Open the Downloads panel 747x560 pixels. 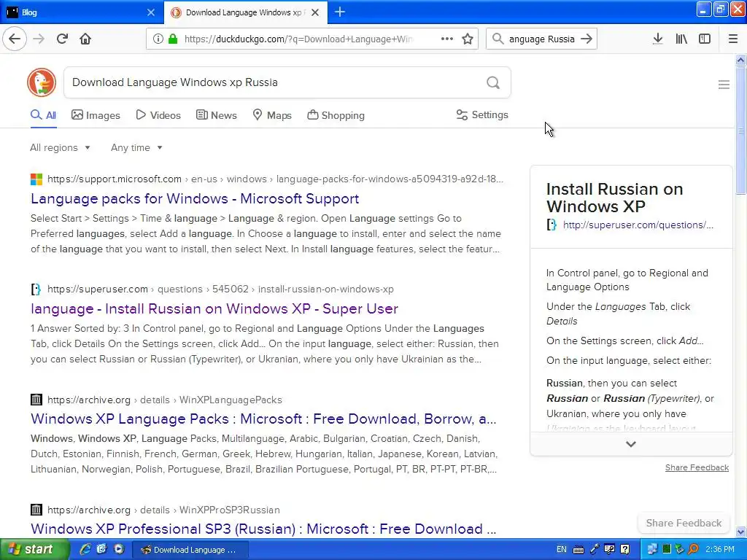[x=657, y=39]
